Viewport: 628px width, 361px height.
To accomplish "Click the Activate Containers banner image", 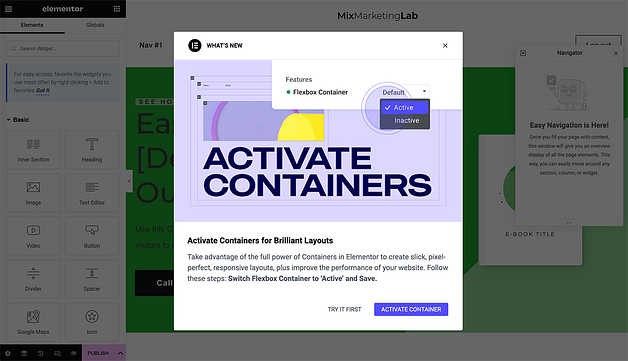I will (318, 141).
